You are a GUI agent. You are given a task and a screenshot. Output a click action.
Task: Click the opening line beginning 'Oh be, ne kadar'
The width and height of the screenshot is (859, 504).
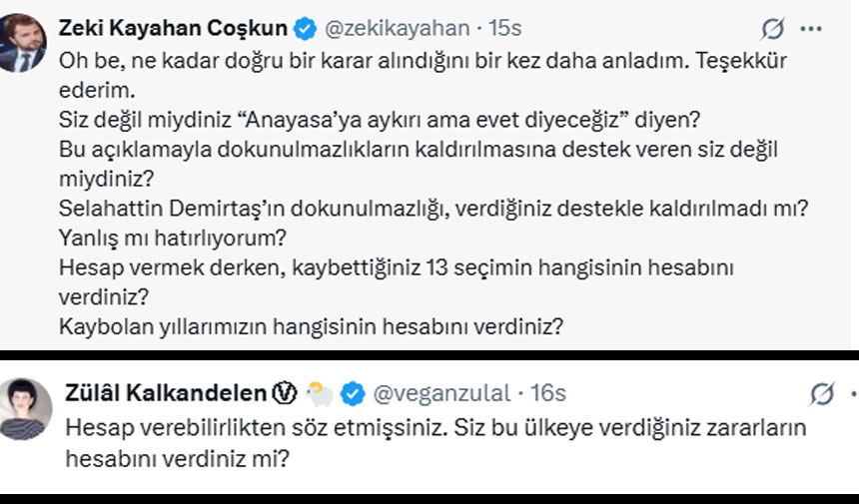tap(424, 60)
